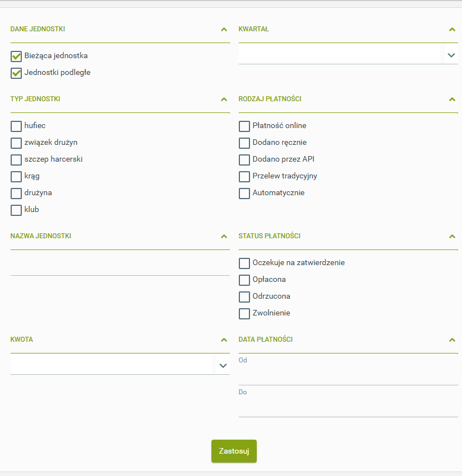Click the Od date input field
Viewport: 462px width, 476px height.
coord(348,376)
